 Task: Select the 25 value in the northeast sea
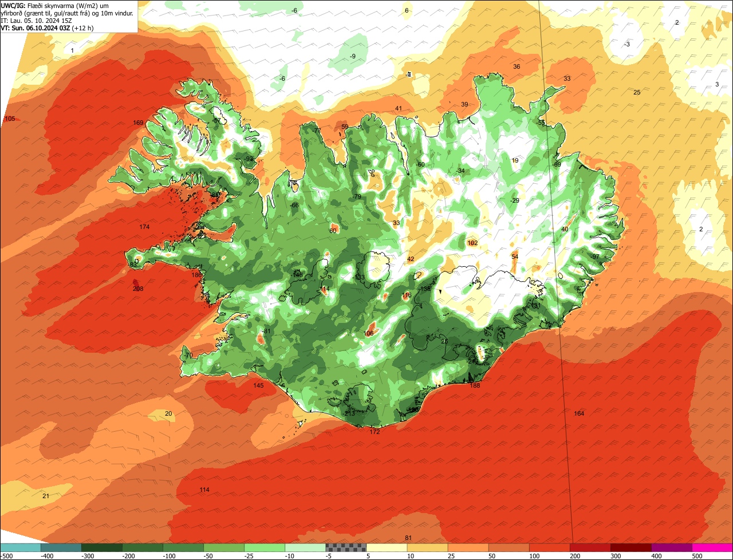tap(637, 93)
